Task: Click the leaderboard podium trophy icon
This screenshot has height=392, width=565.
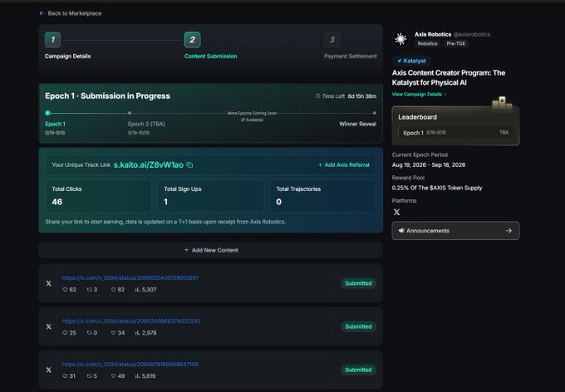Action: tap(502, 104)
